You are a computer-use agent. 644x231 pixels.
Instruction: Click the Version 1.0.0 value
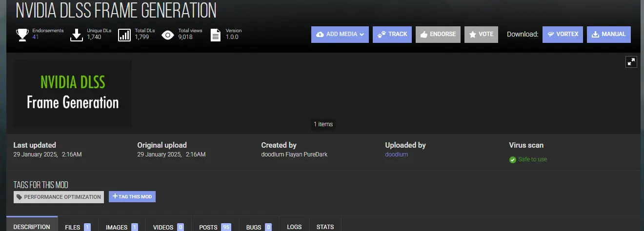click(x=232, y=37)
